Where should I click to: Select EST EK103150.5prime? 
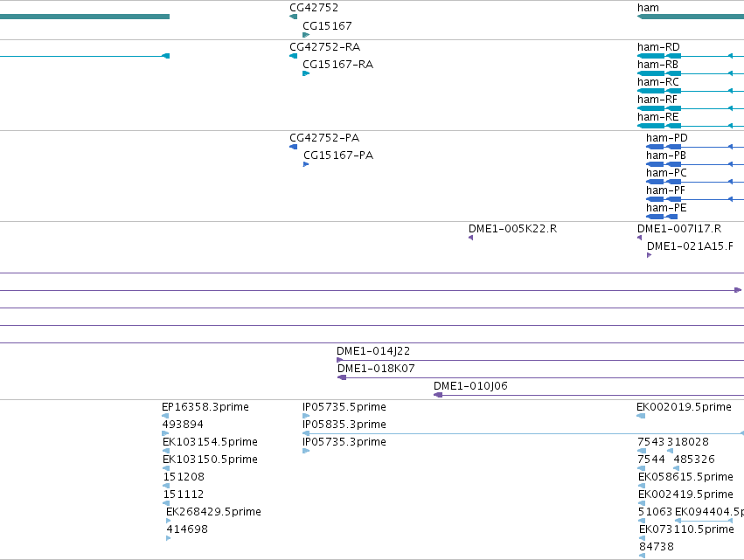pyautogui.click(x=210, y=460)
